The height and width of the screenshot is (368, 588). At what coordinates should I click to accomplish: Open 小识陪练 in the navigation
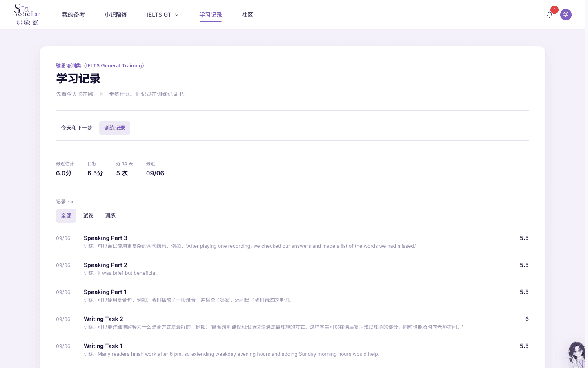coord(116,15)
